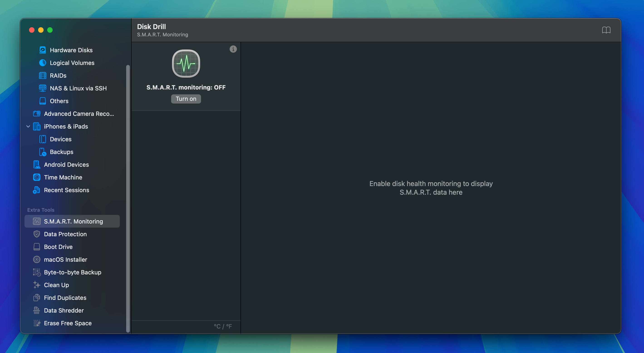Open Advanced Camera Recovery item
This screenshot has height=353, width=644.
(79, 114)
